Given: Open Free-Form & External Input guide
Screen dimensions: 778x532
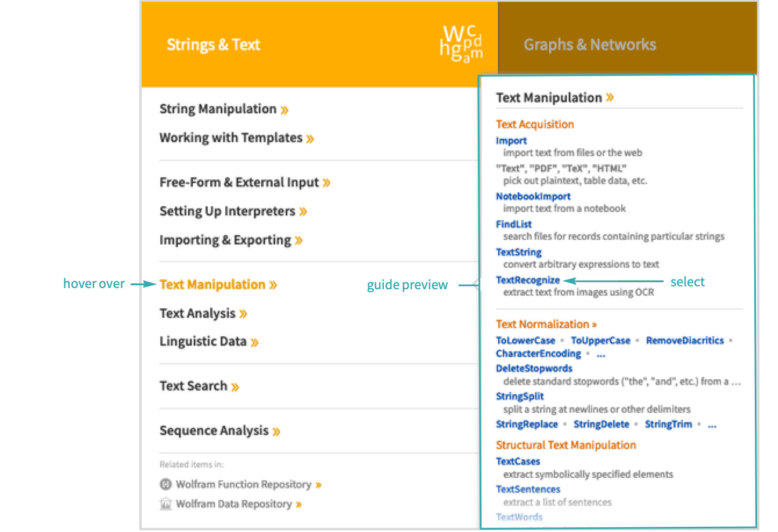Looking at the screenshot, I should [239, 182].
